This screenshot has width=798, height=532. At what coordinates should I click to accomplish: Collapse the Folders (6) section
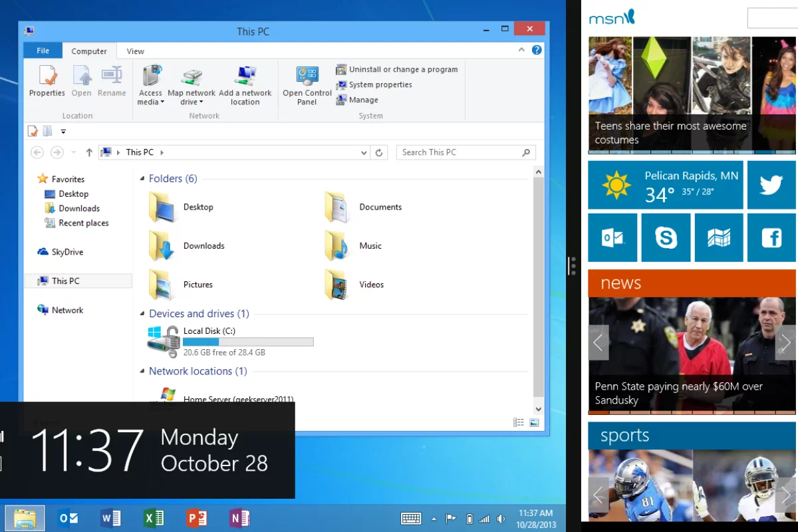tap(141, 178)
